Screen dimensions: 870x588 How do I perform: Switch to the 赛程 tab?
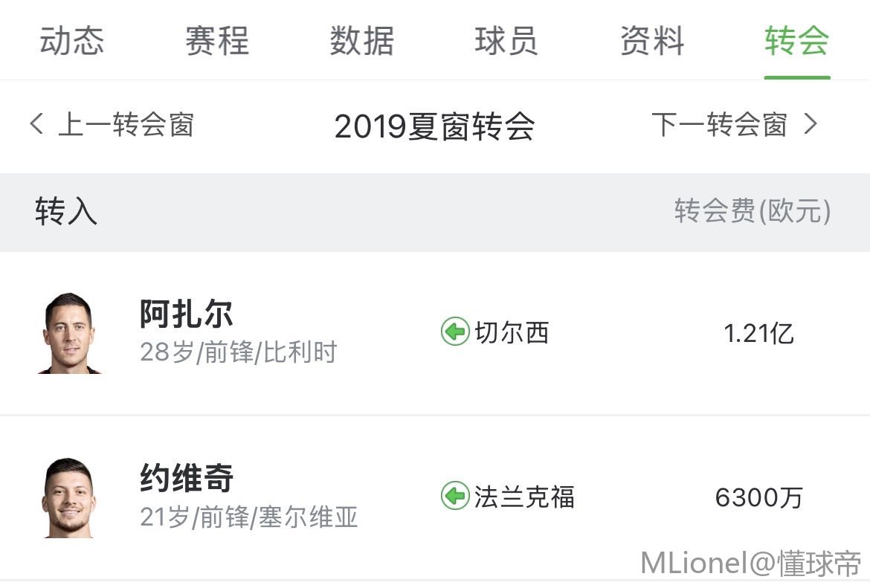pyautogui.click(x=217, y=41)
